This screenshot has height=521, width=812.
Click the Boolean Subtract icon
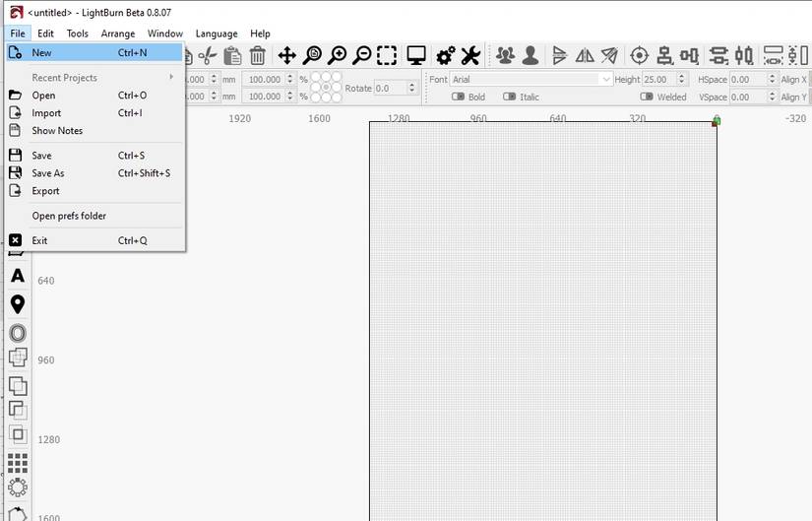tap(18, 410)
